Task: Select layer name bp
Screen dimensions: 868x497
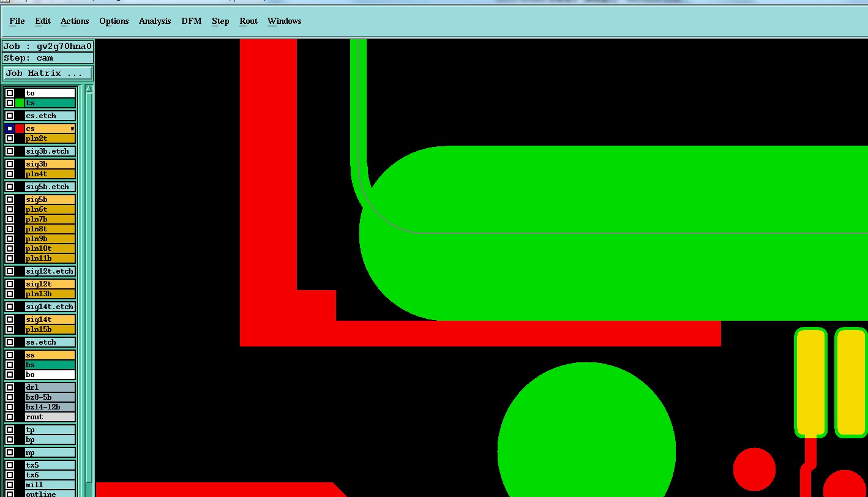Action: tap(50, 439)
